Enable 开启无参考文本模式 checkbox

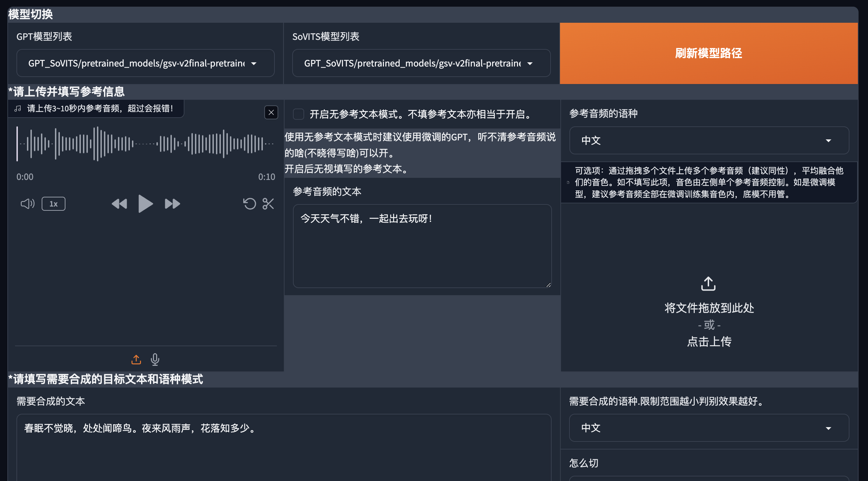click(x=298, y=114)
